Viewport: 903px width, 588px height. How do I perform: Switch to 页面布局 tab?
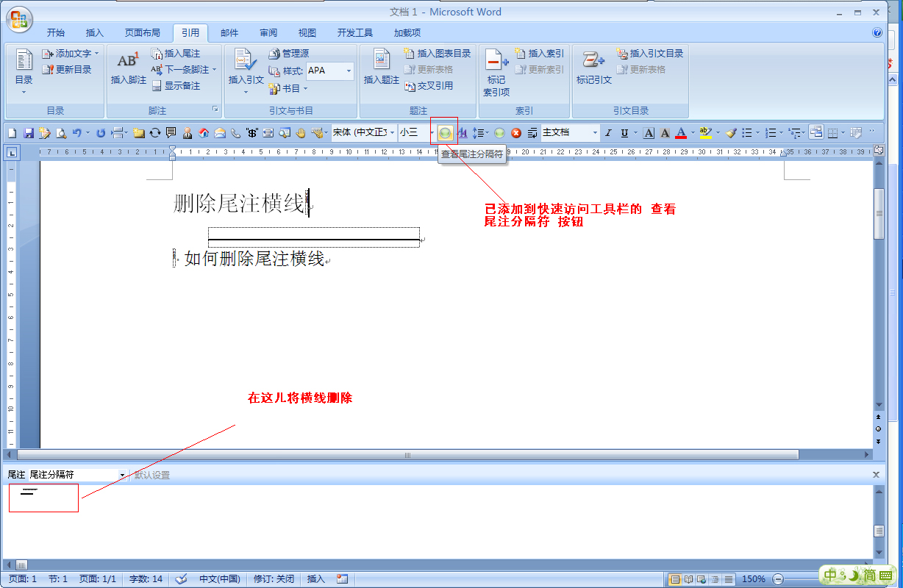coord(142,33)
